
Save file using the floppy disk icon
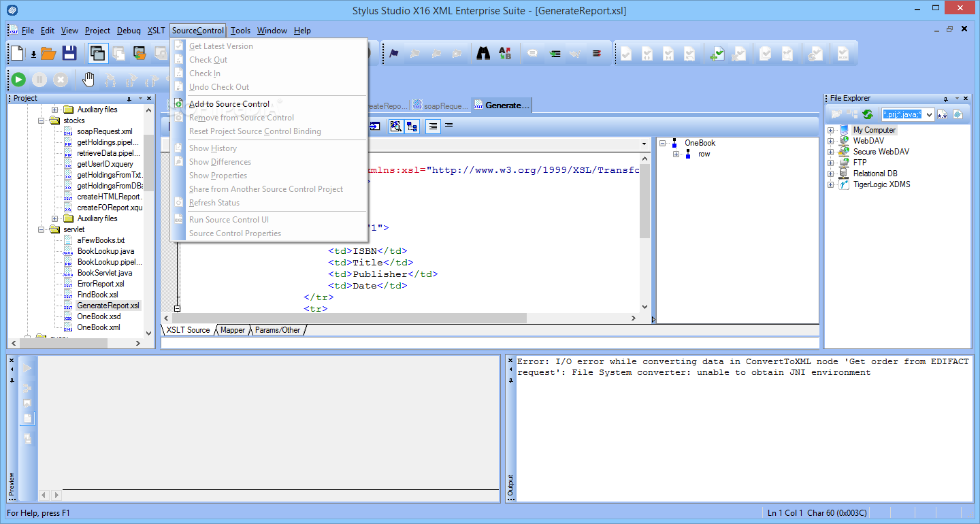(69, 53)
